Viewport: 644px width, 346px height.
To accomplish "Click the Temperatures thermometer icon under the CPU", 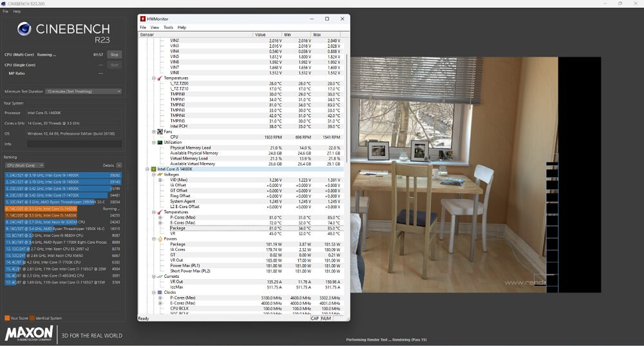I will pyautogui.click(x=159, y=212).
